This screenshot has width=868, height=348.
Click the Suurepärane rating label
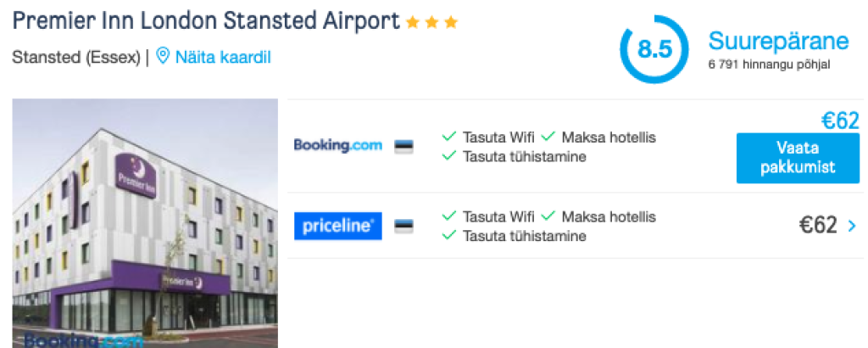(778, 41)
